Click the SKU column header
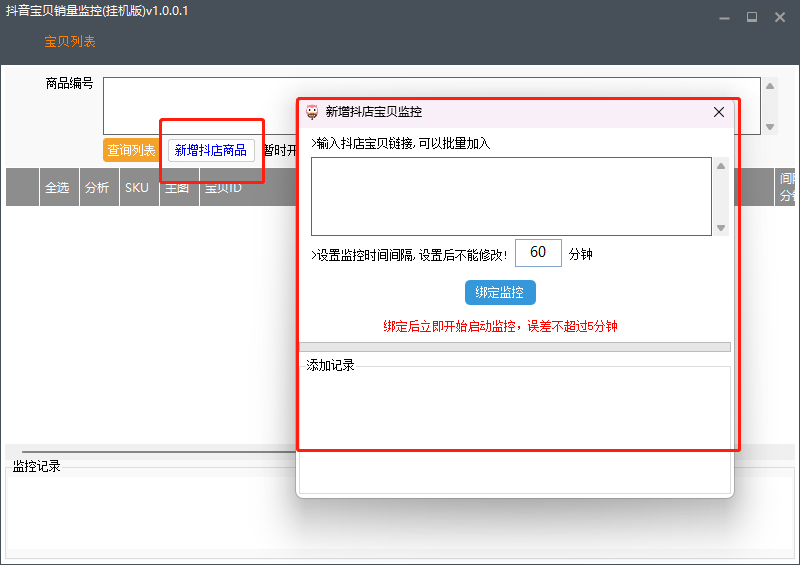This screenshot has height=565, width=800. [139, 187]
